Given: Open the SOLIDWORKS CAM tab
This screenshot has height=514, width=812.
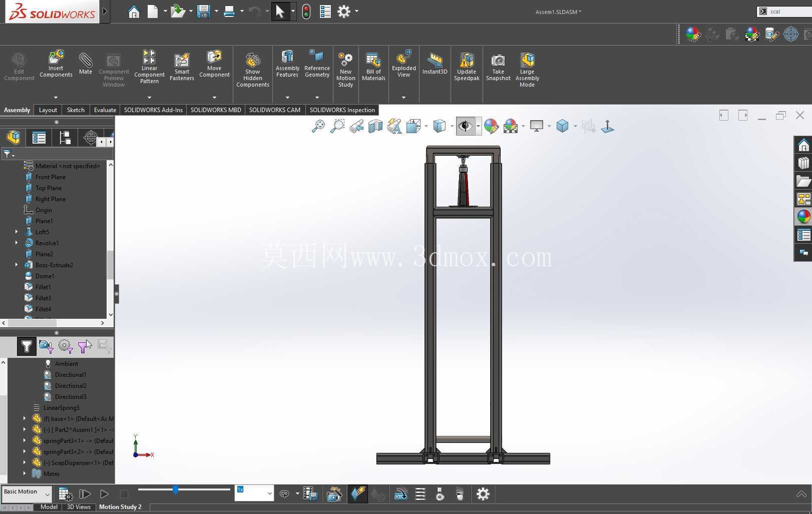Looking at the screenshot, I should (x=275, y=110).
